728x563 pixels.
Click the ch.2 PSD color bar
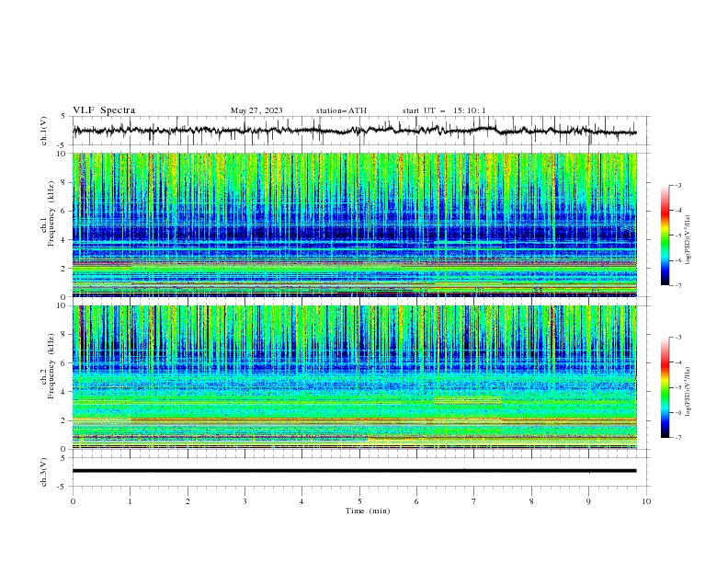(x=665, y=387)
